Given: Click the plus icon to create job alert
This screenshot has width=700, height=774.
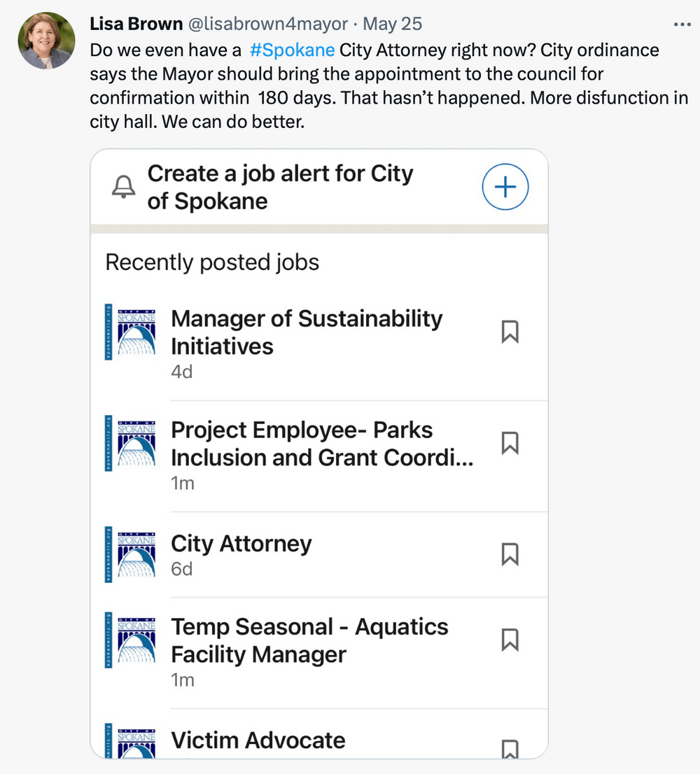Looking at the screenshot, I should tap(505, 187).
